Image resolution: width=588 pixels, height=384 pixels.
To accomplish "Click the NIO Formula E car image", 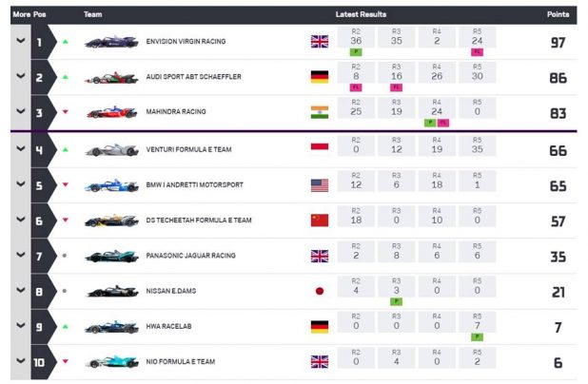I will point(110,362).
